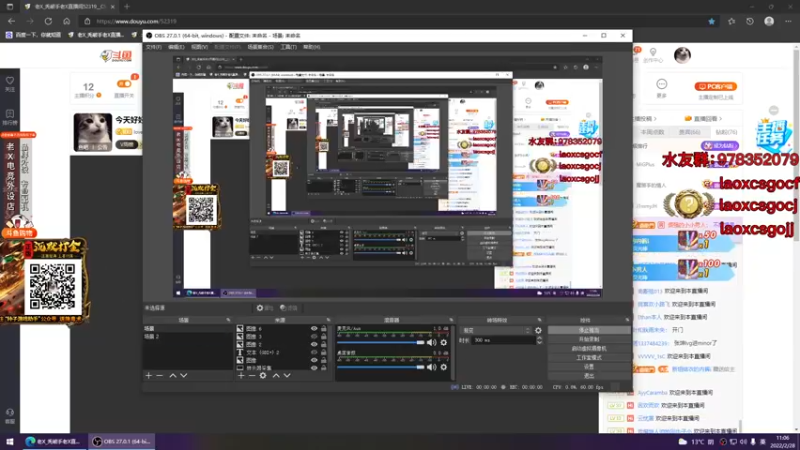Open the browser profile avatar
The width and height of the screenshot is (800, 450).
[x=769, y=21]
